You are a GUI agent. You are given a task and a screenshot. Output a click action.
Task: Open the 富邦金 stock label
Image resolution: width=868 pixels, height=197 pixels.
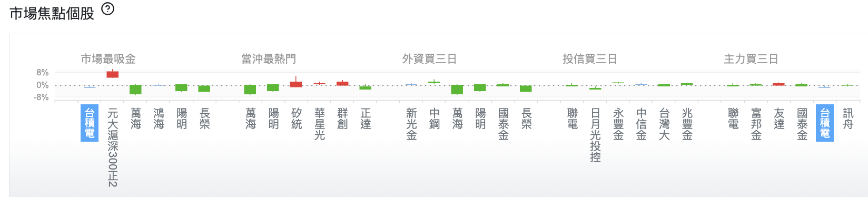756,124
